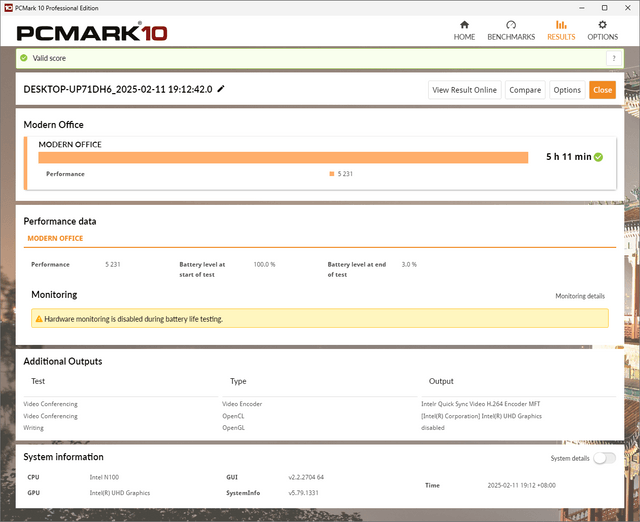Click the orange Performance legend square

[331, 174]
